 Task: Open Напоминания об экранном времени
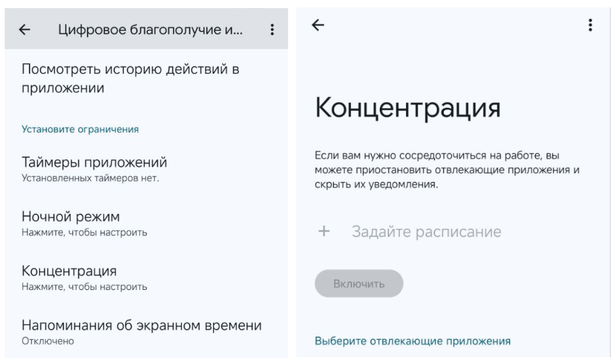click(x=146, y=332)
